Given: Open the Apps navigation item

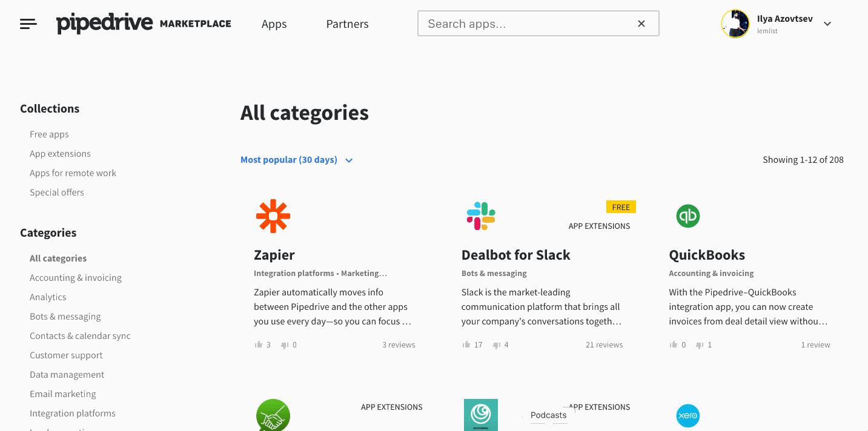Looking at the screenshot, I should pos(274,24).
